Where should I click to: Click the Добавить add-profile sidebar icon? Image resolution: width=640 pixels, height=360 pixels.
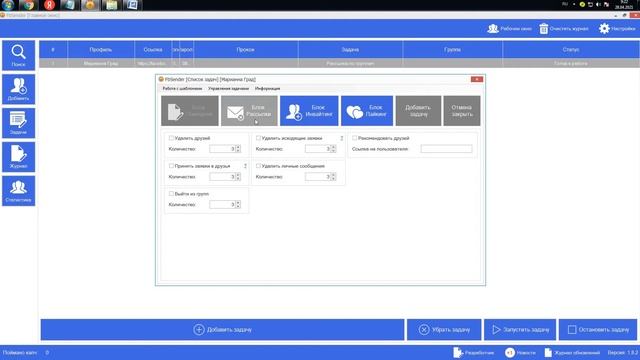(18, 89)
